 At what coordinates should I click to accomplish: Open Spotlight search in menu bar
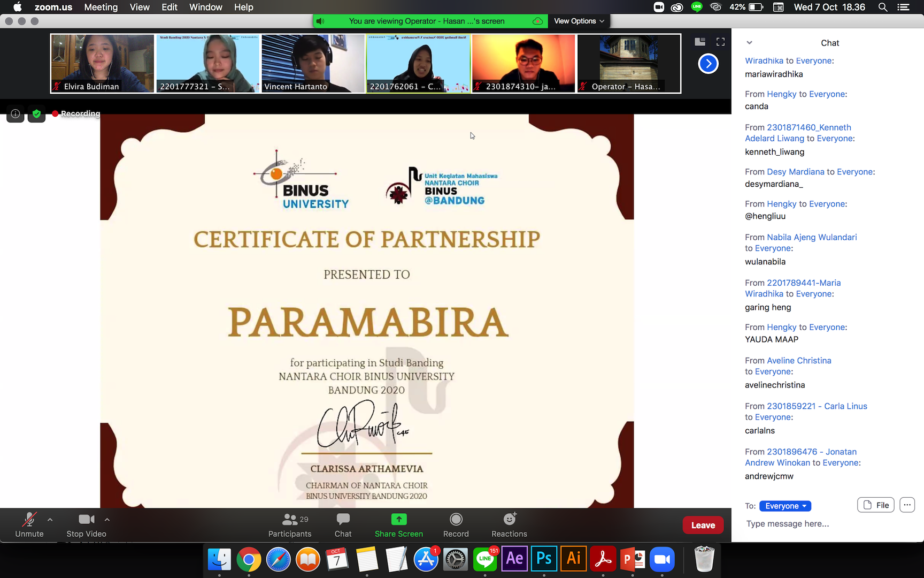(x=883, y=7)
